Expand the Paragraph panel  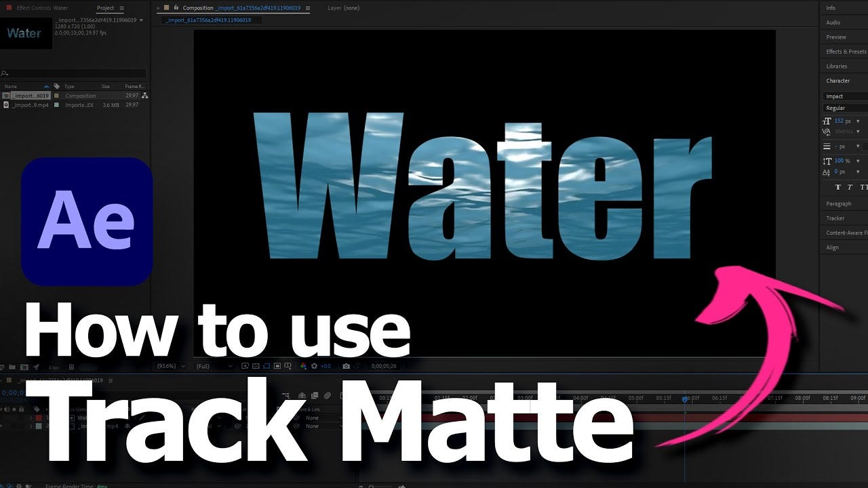(838, 203)
